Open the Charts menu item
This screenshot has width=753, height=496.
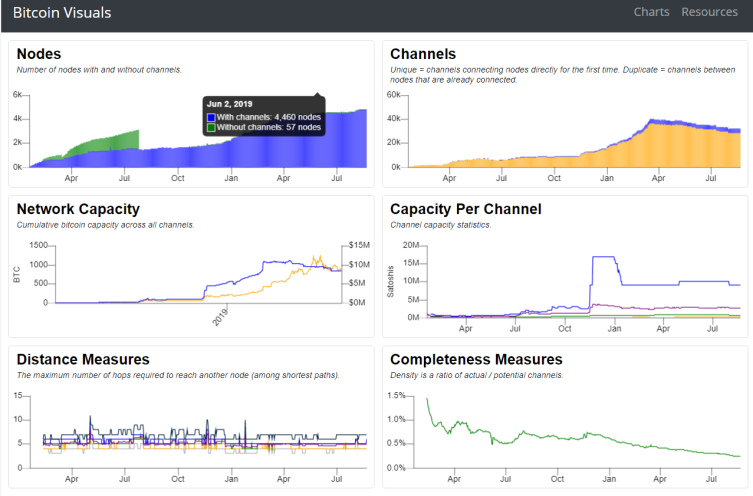[x=651, y=12]
